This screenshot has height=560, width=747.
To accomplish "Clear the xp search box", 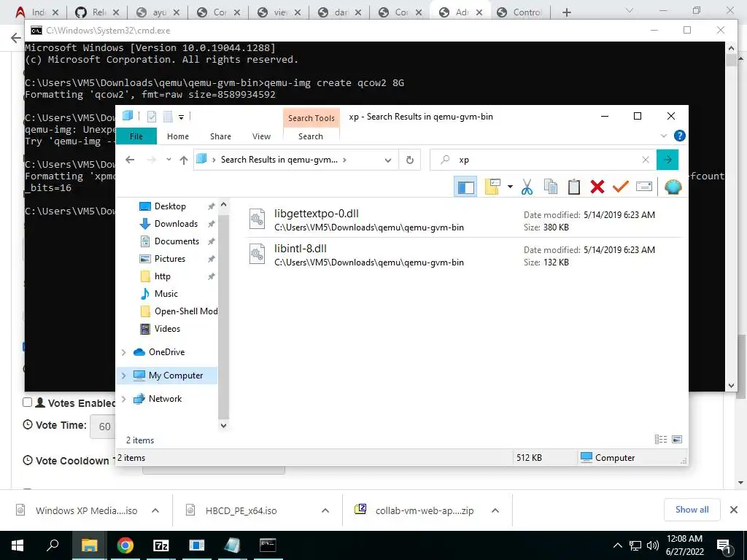I will 646,160.
